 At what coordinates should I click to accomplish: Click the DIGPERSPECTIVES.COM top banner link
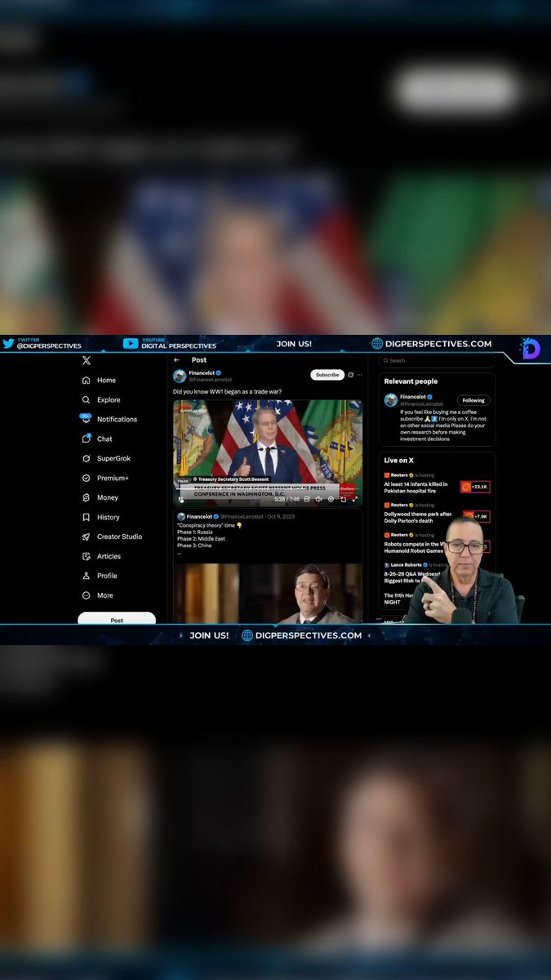click(x=431, y=344)
